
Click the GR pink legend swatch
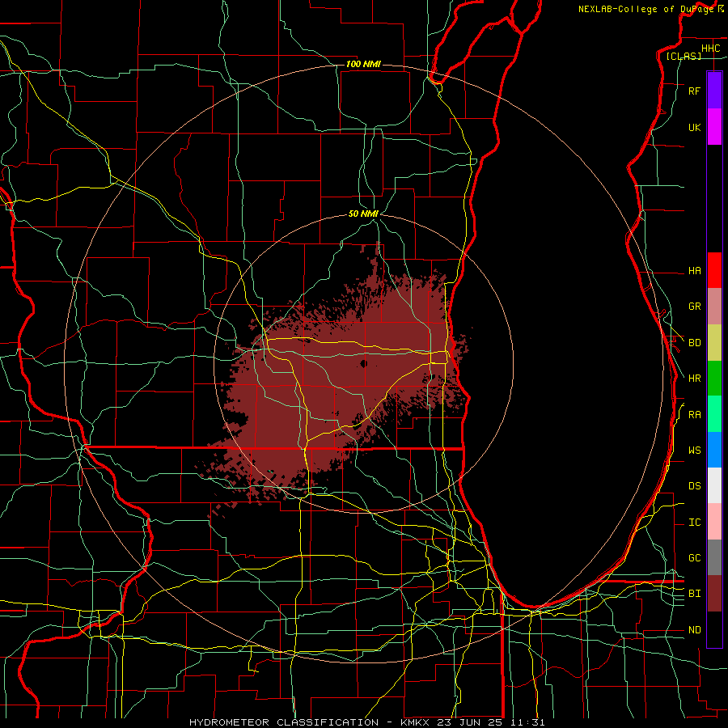pyautogui.click(x=714, y=307)
